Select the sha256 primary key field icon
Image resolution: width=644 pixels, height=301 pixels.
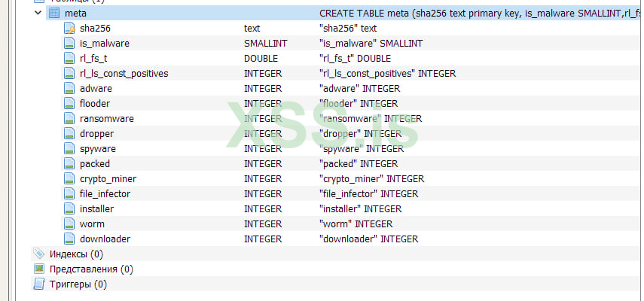coord(70,29)
